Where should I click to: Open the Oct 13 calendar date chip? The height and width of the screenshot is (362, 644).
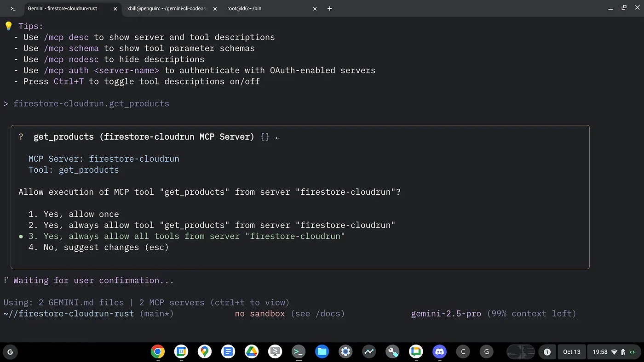pos(571,352)
